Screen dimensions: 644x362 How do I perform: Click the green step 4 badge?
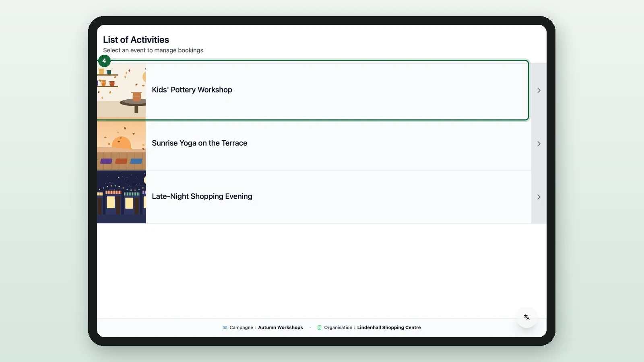(x=104, y=61)
